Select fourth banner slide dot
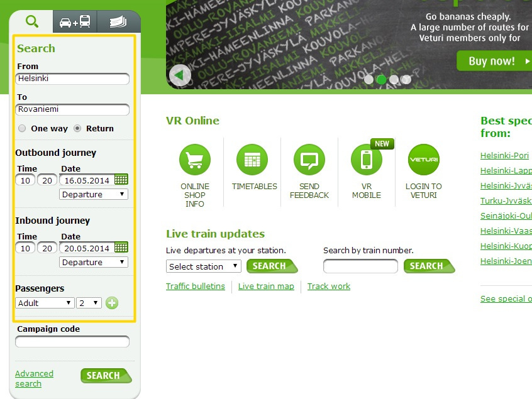The height and width of the screenshot is (399, 532). point(406,80)
